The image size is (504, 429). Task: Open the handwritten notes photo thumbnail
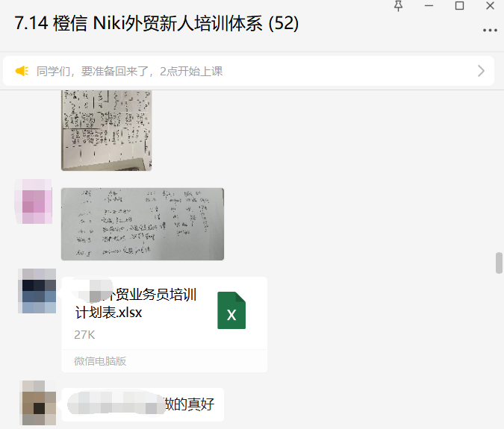pos(143,224)
